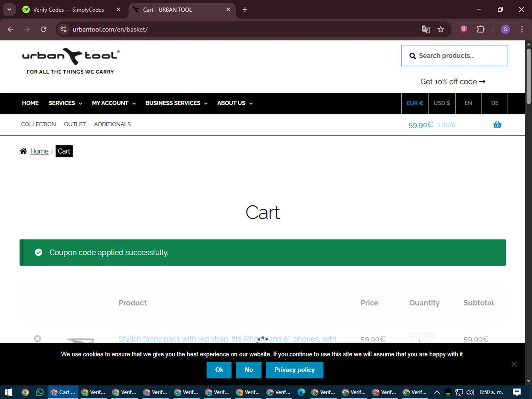The width and height of the screenshot is (532, 399).
Task: Select EUR € currency
Action: 415,103
